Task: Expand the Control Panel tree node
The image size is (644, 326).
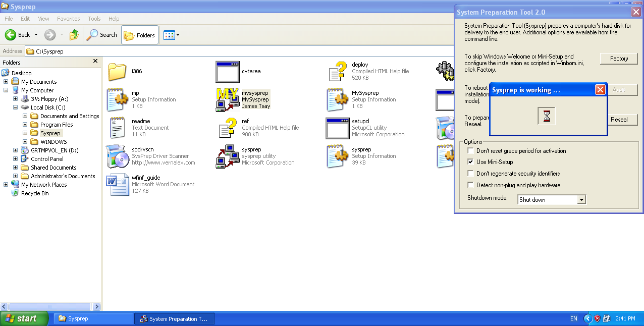Action: point(16,159)
